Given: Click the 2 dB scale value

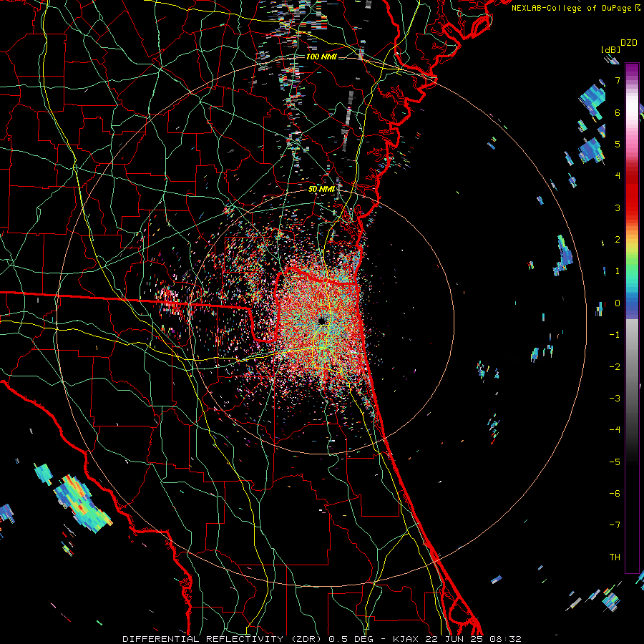Looking at the screenshot, I should point(618,240).
